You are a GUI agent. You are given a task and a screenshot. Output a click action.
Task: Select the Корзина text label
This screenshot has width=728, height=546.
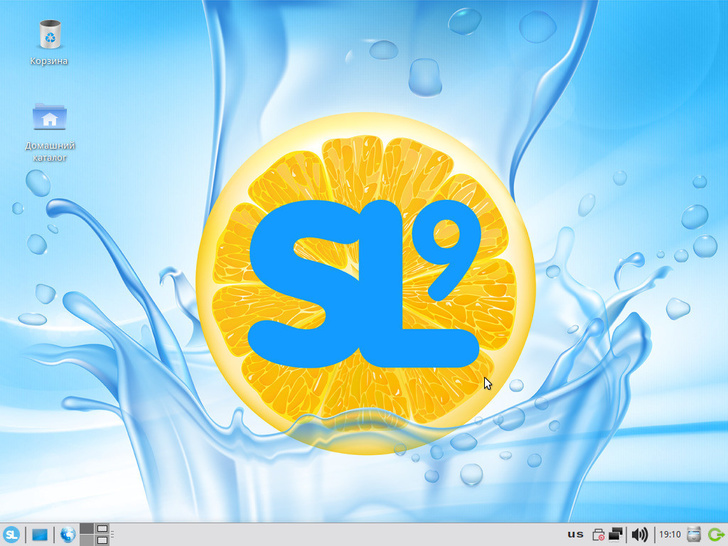pos(50,61)
